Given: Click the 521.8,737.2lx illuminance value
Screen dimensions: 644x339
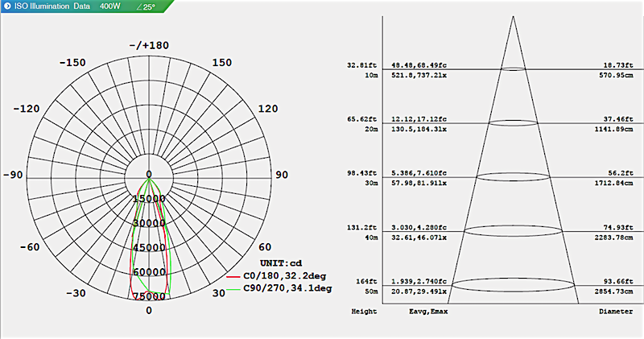Looking at the screenshot, I should pos(419,75).
